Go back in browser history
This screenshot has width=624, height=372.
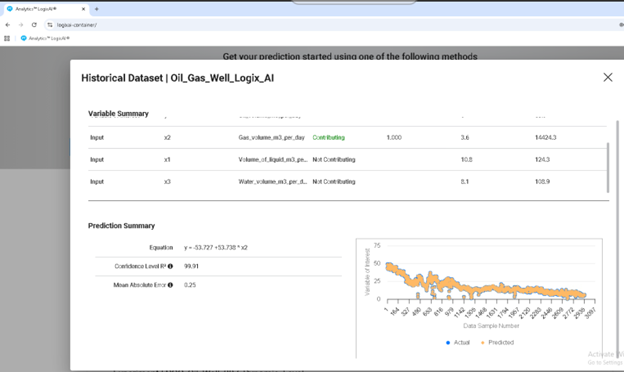click(x=8, y=25)
